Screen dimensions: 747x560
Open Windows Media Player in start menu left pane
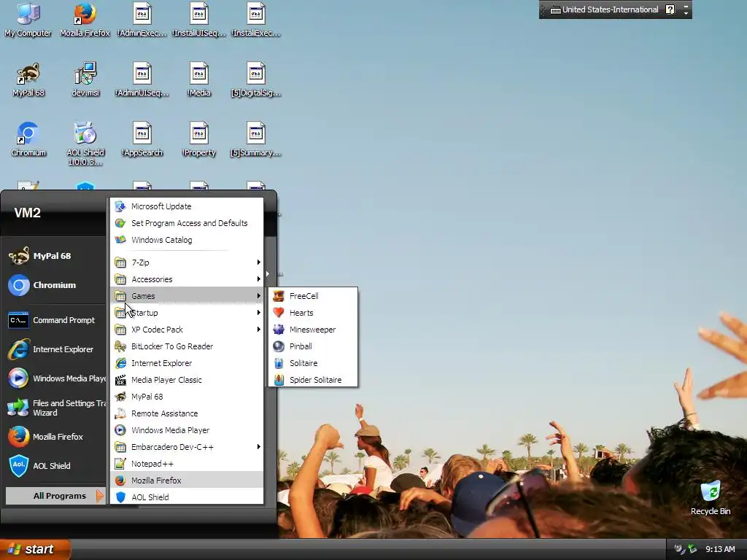[x=55, y=378]
